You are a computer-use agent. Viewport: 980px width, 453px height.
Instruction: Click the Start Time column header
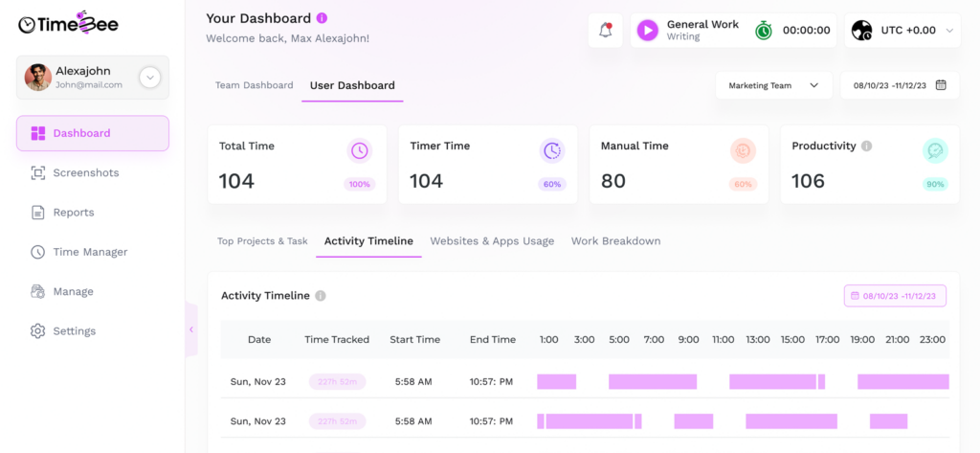pos(415,340)
